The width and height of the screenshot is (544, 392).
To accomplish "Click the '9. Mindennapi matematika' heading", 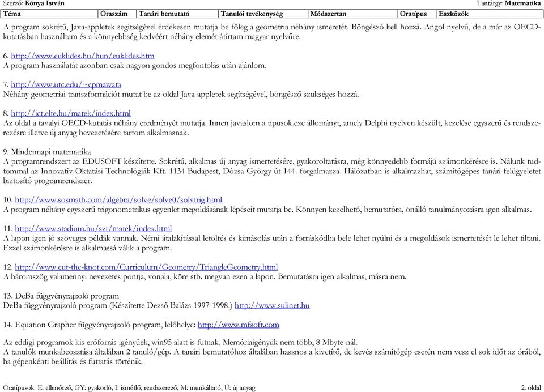I will point(47,152).
